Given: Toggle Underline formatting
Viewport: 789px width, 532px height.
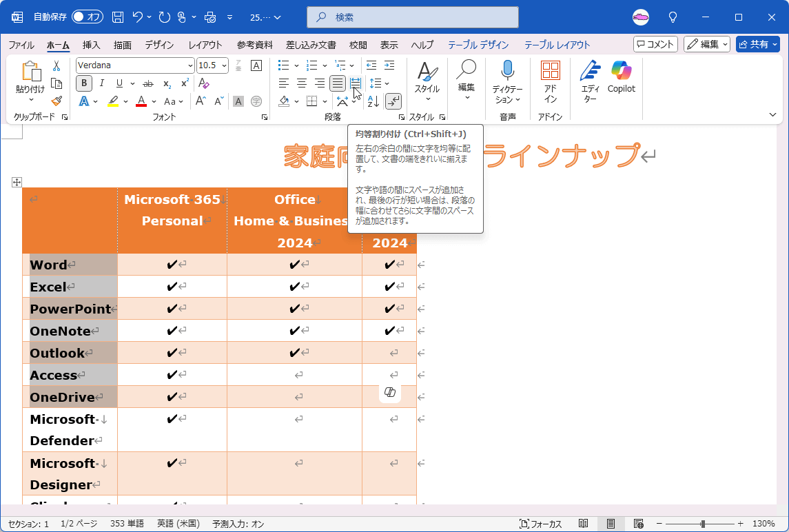Looking at the screenshot, I should click(119, 83).
